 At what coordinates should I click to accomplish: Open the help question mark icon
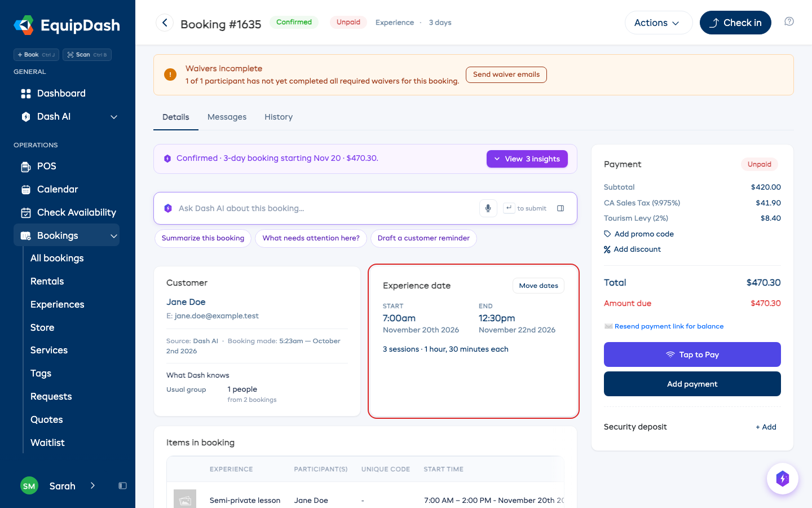click(789, 21)
